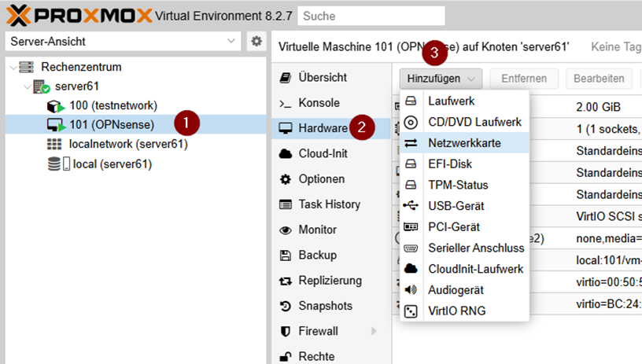Image resolution: width=642 pixels, height=364 pixels.
Task: Open the Hinzufügen dropdown button
Action: point(441,79)
